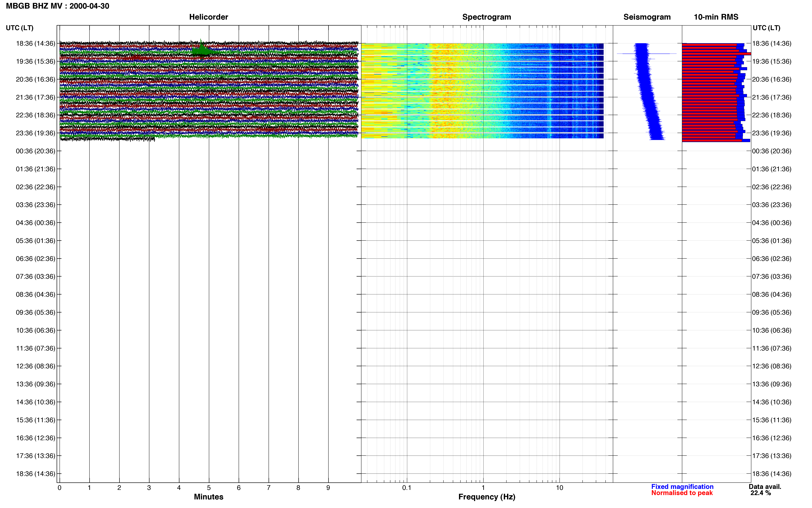Click the left '23:36 (19:36)' time label
Image resolution: width=812 pixels, height=508 pixels.
coord(36,133)
